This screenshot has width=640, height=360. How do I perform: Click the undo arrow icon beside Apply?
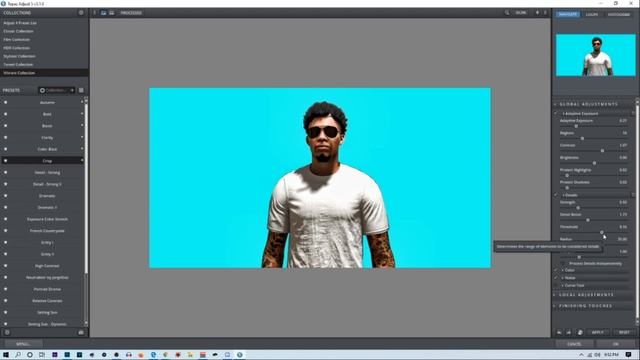click(559, 333)
